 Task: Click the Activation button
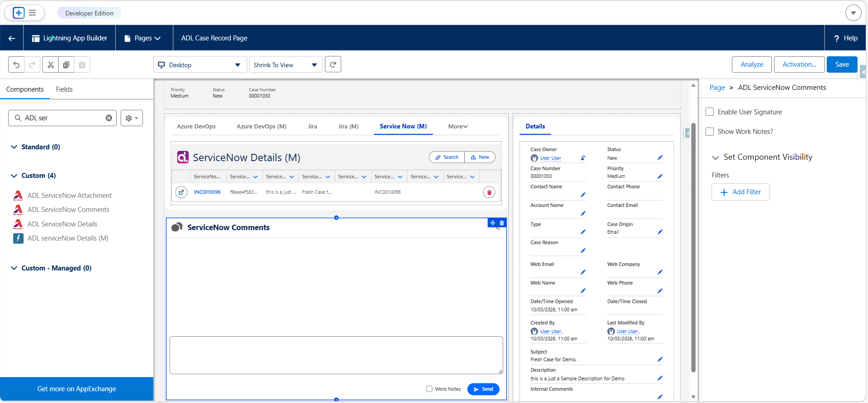[799, 64]
